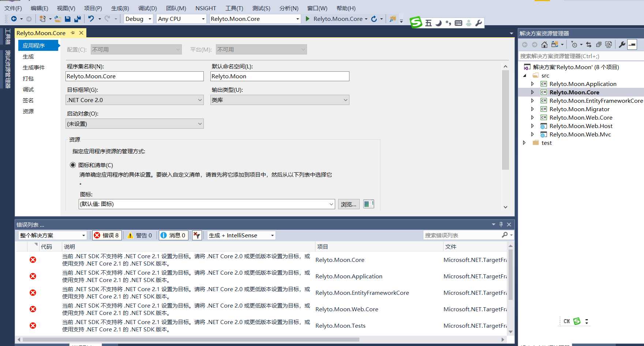
Task: Expand the test folder in Solution Explorer
Action: pos(524,143)
